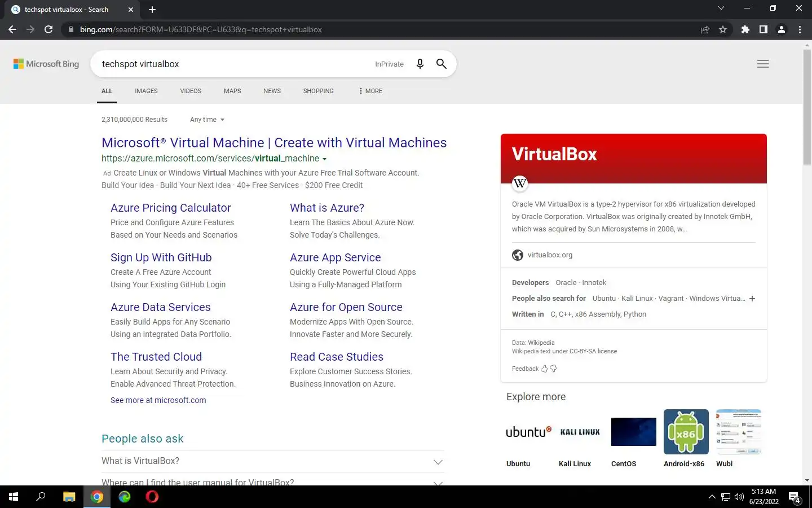Bookmark this page with star icon
The width and height of the screenshot is (812, 508).
click(x=723, y=29)
